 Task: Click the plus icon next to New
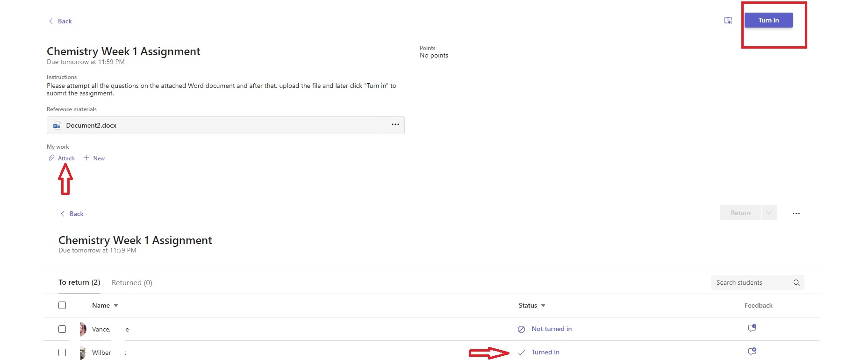(86, 158)
